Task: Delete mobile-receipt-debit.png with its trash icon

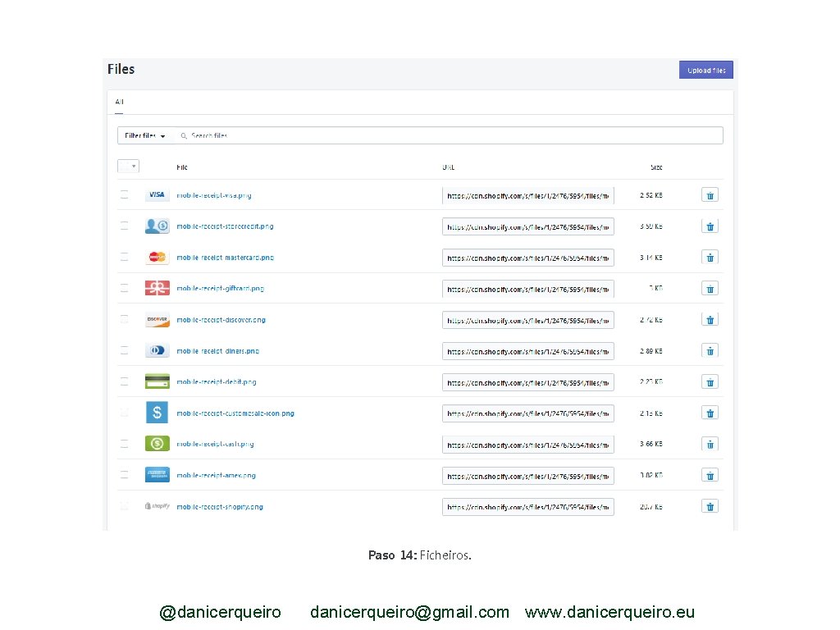Action: coord(710,382)
